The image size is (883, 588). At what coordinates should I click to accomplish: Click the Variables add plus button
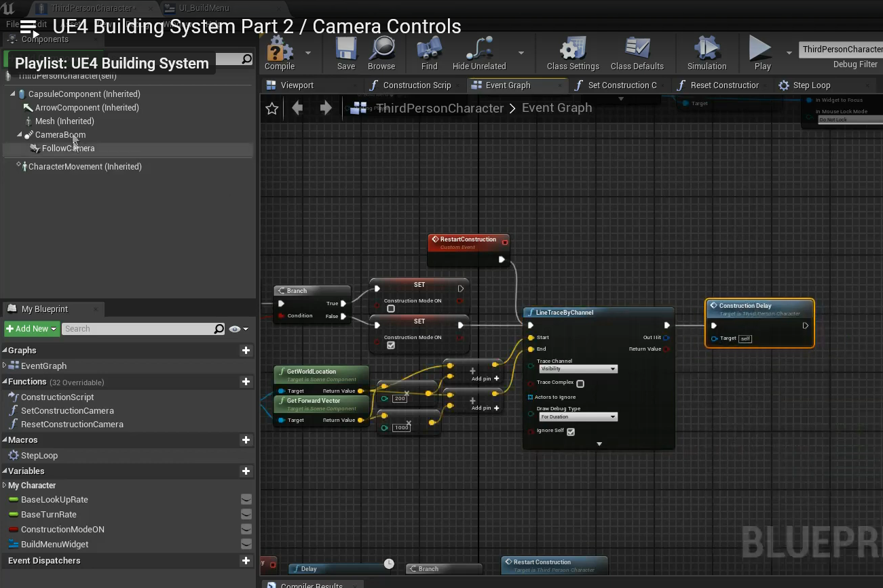click(246, 471)
